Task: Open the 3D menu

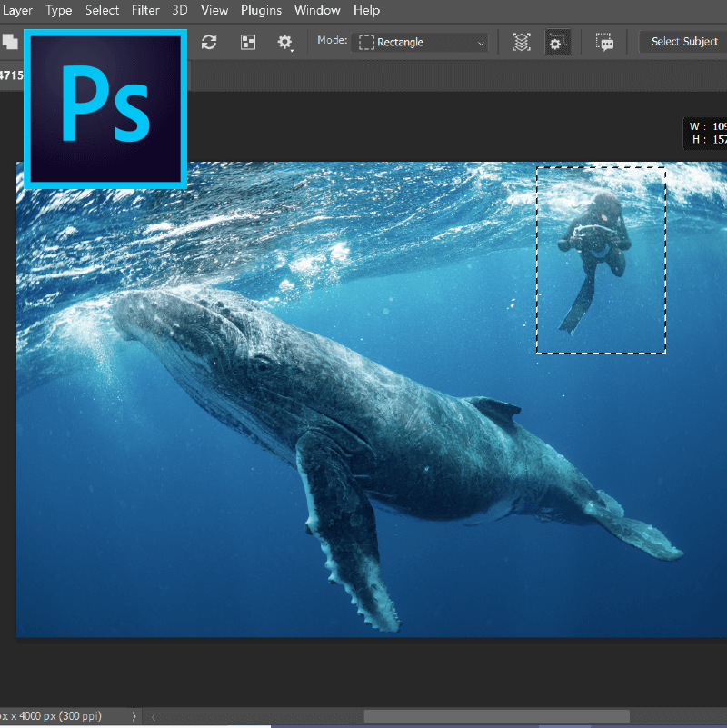Action: click(x=180, y=10)
